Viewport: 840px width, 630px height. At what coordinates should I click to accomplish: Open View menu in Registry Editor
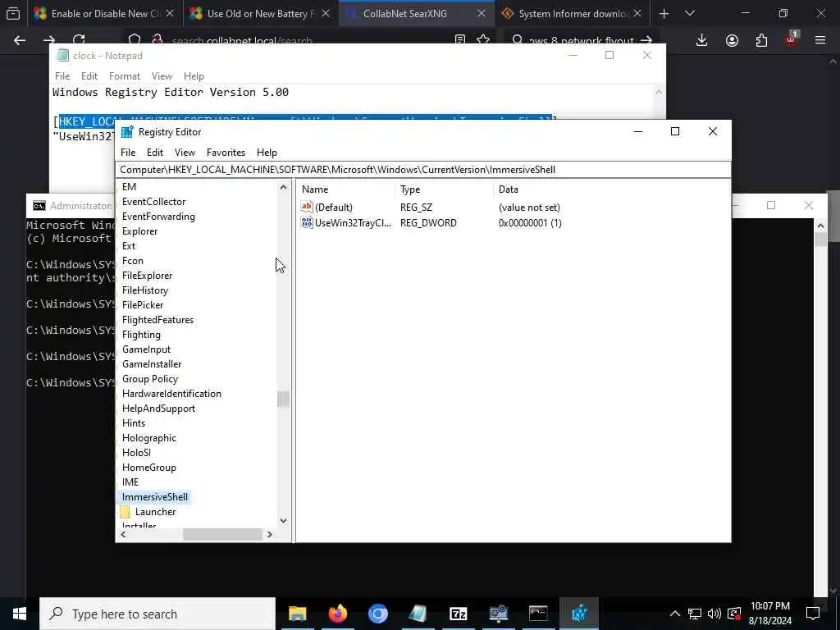coord(185,153)
